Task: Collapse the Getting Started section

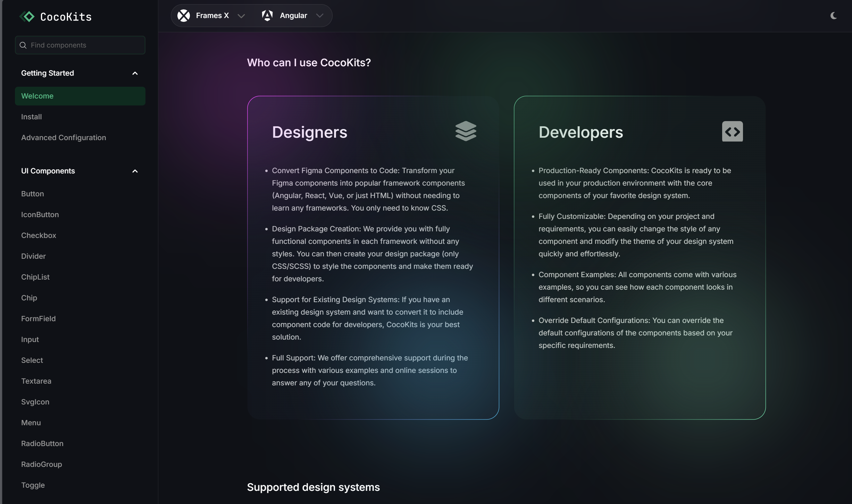Action: (x=135, y=73)
